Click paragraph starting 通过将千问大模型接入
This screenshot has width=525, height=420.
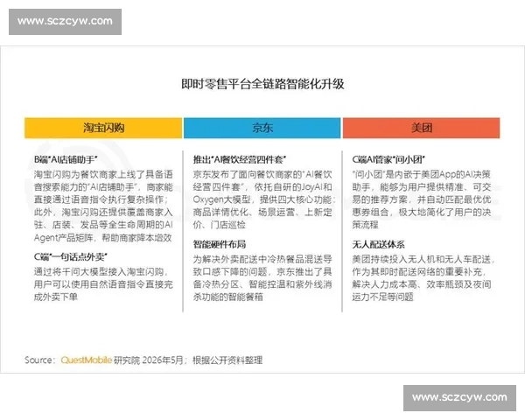click(x=103, y=284)
